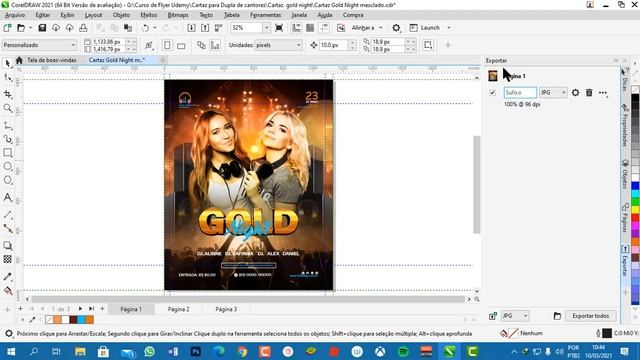This screenshot has width=640, height=360.
Task: Set portrait page orientation
Action: [167, 45]
